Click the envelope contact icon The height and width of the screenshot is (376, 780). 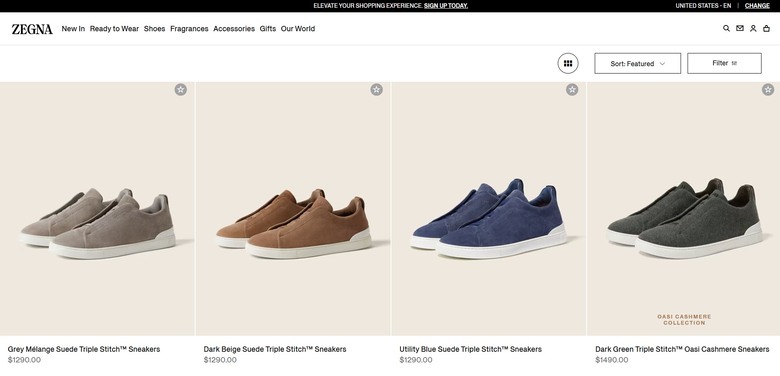(740, 28)
